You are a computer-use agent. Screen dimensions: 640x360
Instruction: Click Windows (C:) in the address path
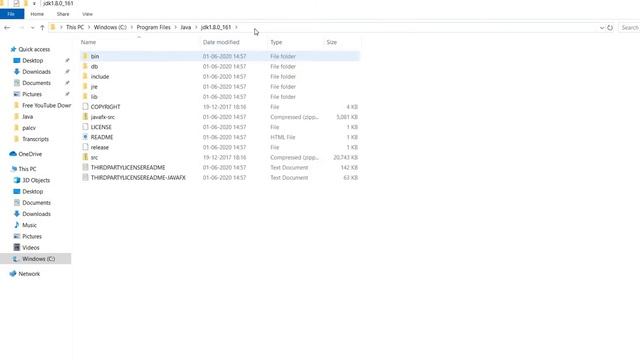(x=110, y=27)
